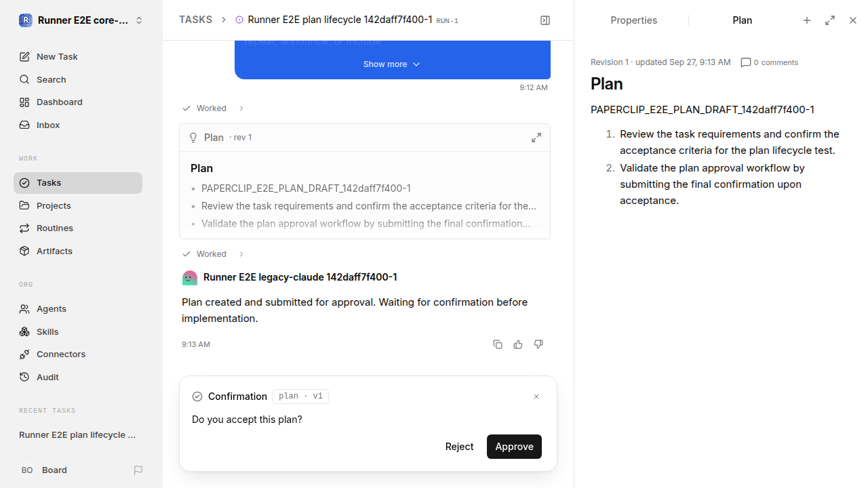Add new item with plus icon
Viewport: 868px width, 488px height.
(x=807, y=20)
